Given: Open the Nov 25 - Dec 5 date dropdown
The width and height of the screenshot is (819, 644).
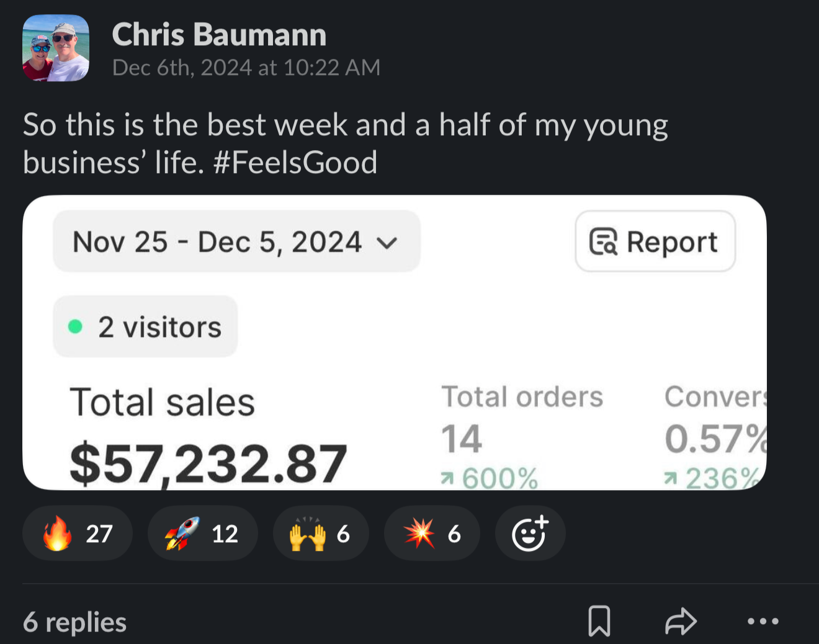Looking at the screenshot, I should 237,242.
